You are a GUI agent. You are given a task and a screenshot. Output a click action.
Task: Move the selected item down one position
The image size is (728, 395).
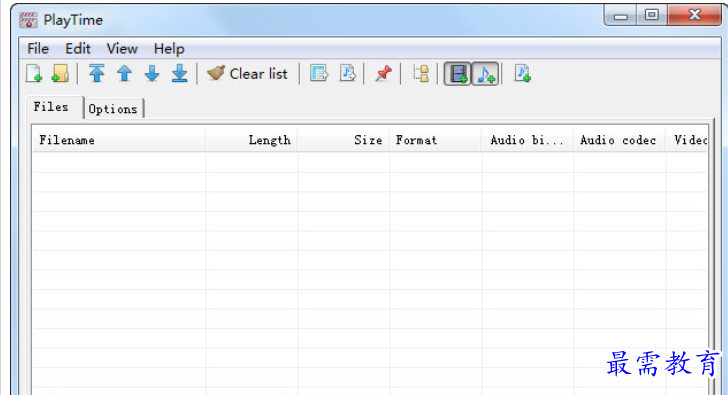point(152,73)
